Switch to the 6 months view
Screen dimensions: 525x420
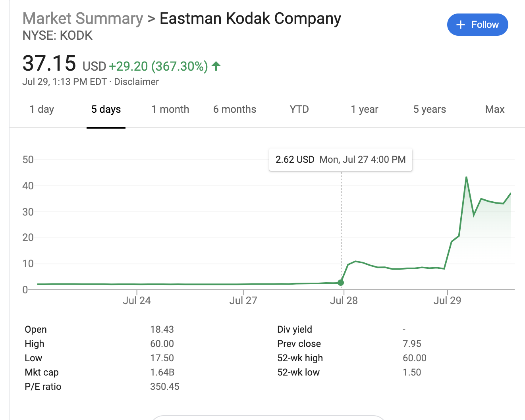[235, 109]
